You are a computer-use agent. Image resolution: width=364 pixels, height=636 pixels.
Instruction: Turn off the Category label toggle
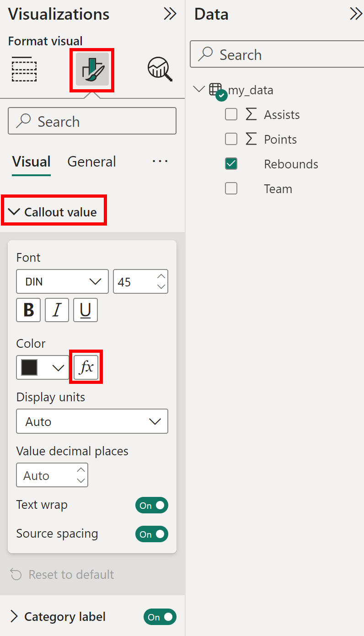tap(160, 617)
